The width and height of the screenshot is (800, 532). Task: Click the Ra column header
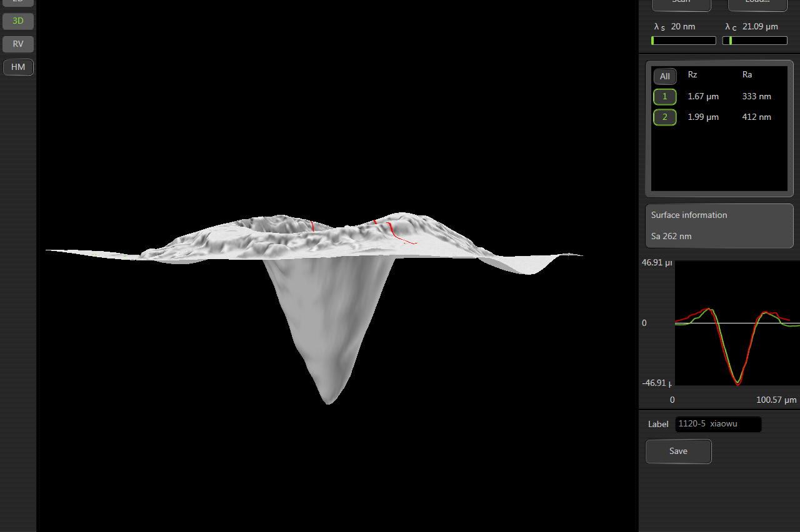747,75
